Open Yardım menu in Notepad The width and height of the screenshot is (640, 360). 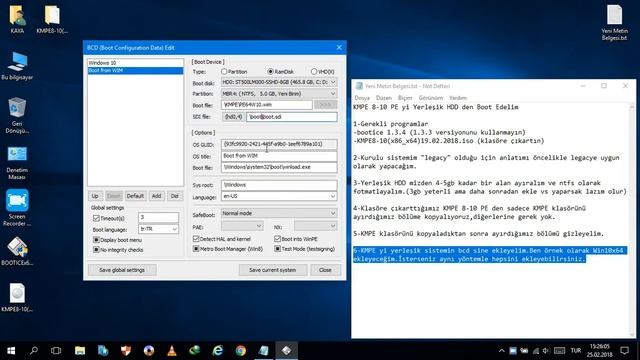(458, 98)
